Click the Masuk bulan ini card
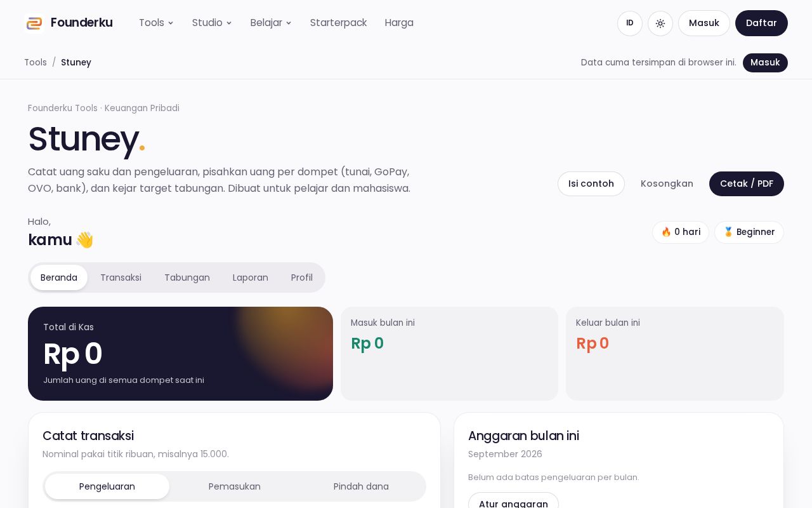The width and height of the screenshot is (812, 508). click(x=449, y=354)
